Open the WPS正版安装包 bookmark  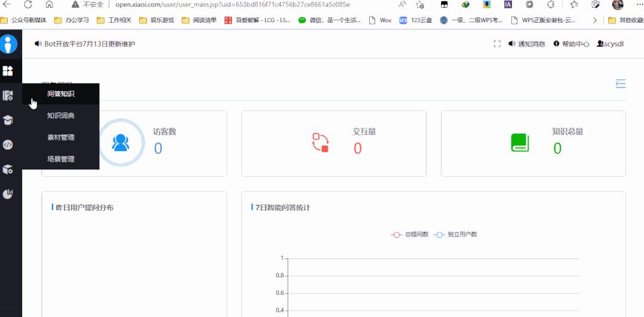click(543, 20)
